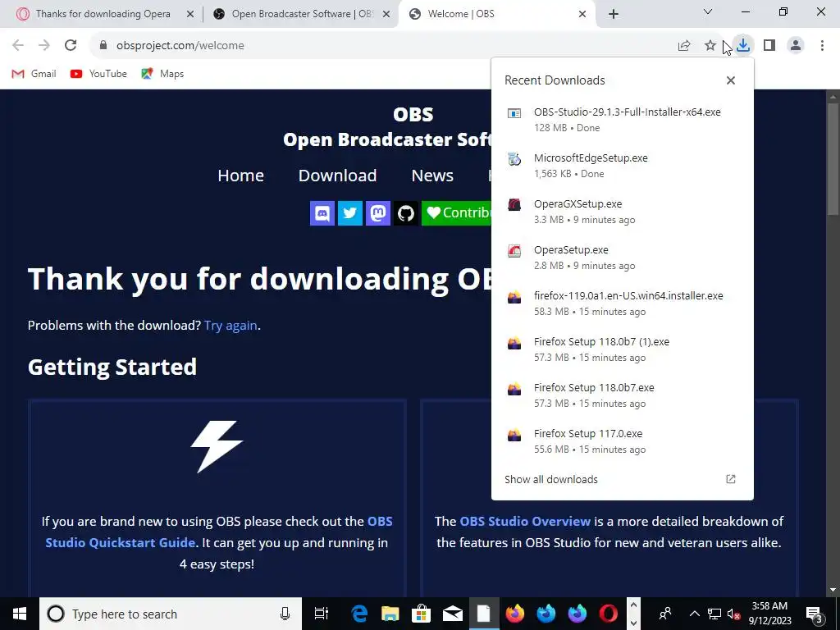Open Chrome three-dot menu

(x=822, y=46)
